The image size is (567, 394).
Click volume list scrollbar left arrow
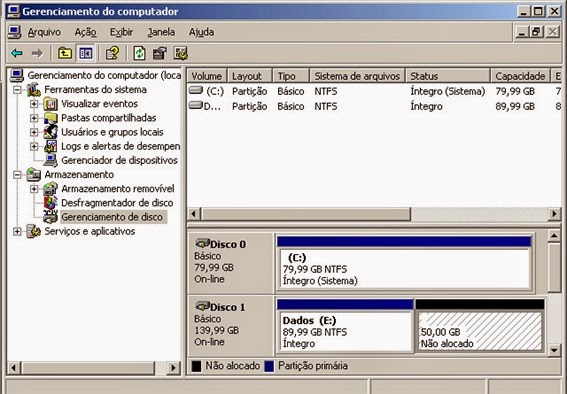coord(194,214)
